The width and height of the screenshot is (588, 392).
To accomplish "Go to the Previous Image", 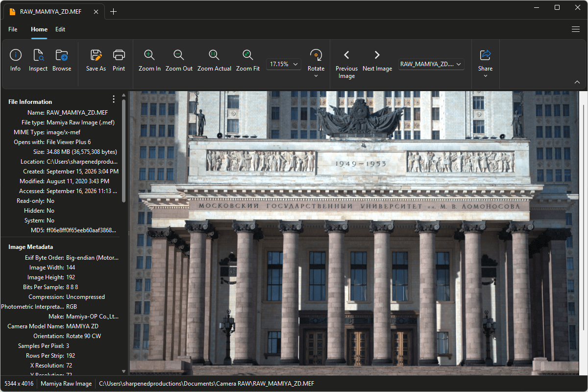I will click(x=346, y=64).
